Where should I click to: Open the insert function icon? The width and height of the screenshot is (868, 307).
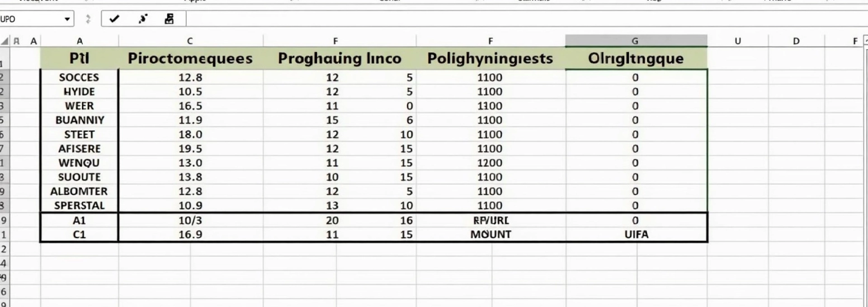(169, 19)
